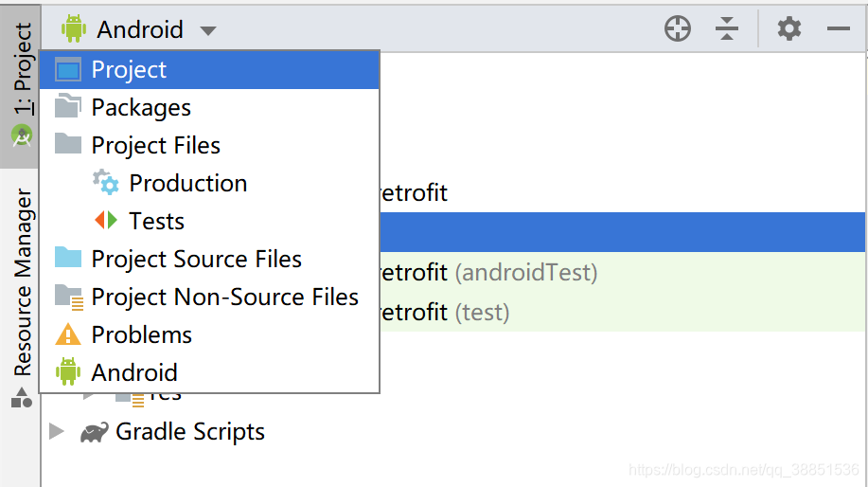This screenshot has width=868, height=487.
Task: Select the Project view option
Action: (x=209, y=70)
